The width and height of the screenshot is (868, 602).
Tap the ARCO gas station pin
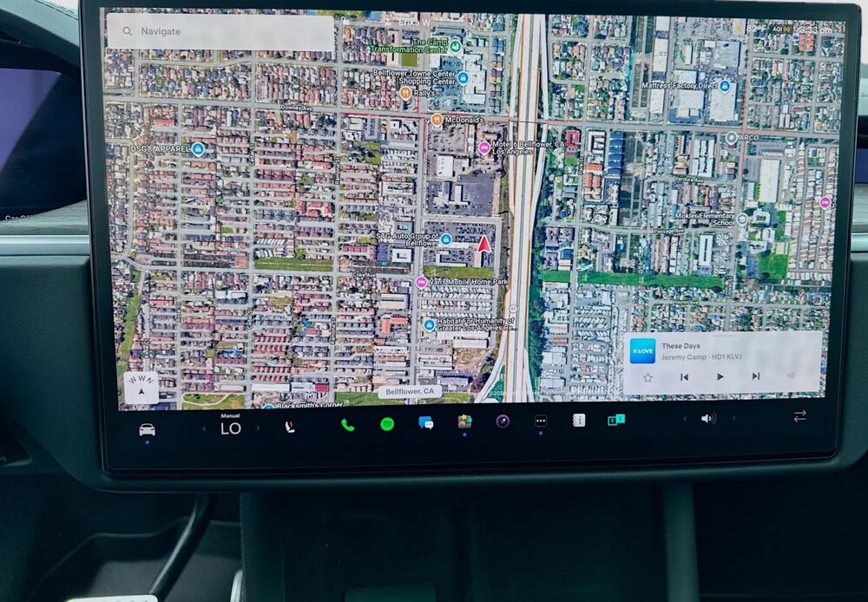(731, 137)
